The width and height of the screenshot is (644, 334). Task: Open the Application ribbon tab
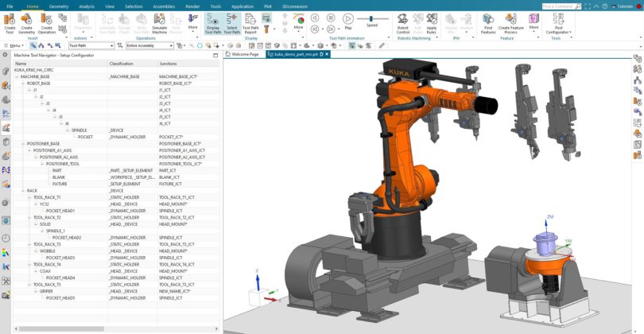pyautogui.click(x=242, y=6)
